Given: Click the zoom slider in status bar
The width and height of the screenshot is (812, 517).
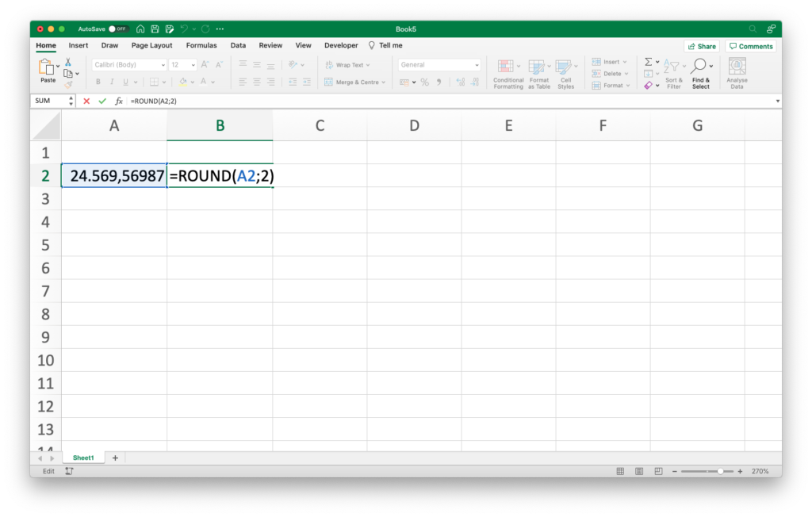Looking at the screenshot, I should tap(720, 471).
